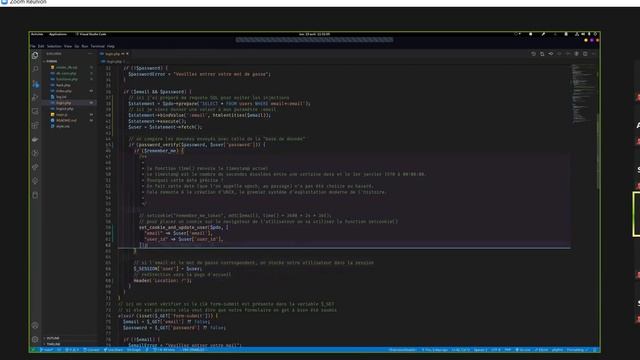This screenshot has width=640, height=360.
Task: Open the Accounts menu in the activity bar
Action: click(x=35, y=325)
